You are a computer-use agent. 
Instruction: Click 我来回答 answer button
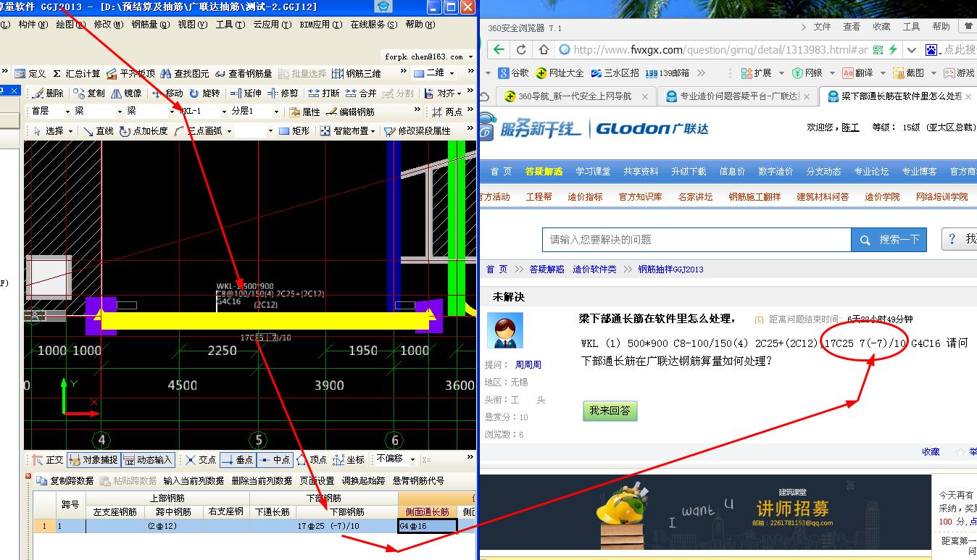610,411
